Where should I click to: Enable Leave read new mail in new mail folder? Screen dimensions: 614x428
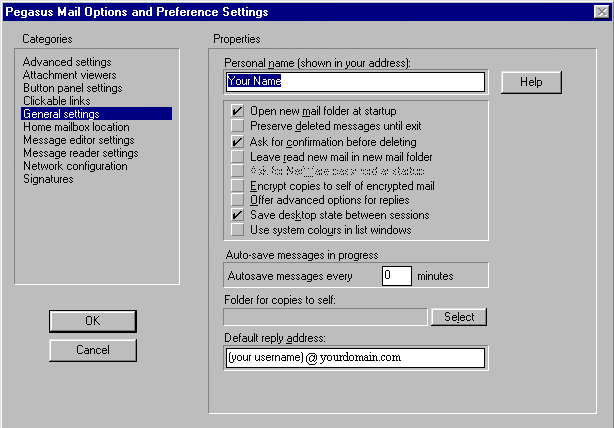point(237,157)
